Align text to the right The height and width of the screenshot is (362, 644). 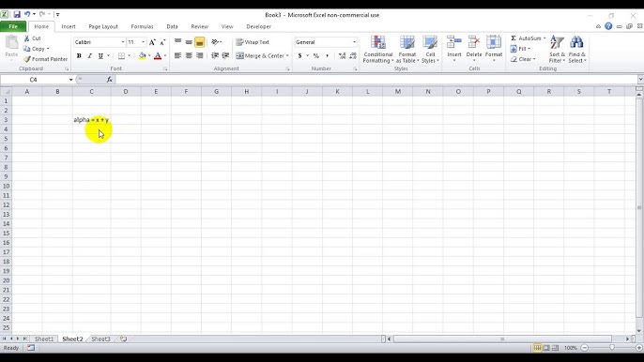point(200,55)
